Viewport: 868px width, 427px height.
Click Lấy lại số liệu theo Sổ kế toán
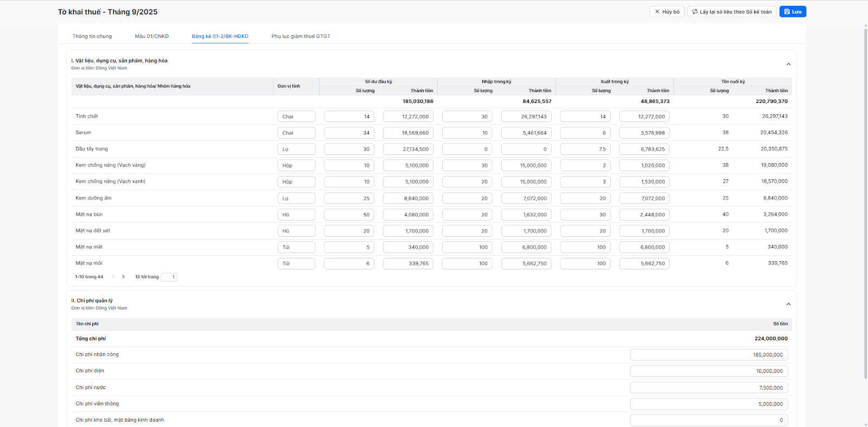point(731,11)
